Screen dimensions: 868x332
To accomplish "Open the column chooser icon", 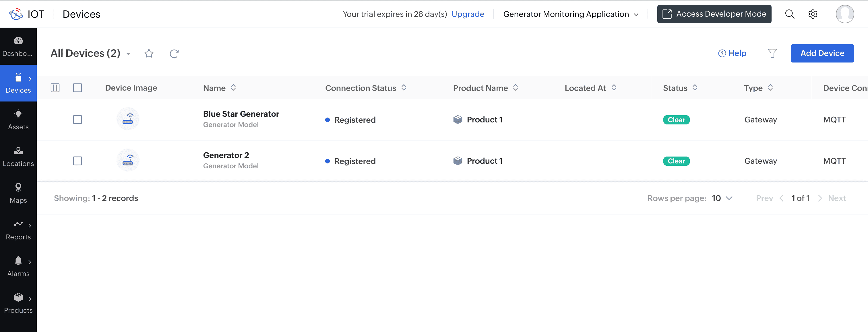I will pos(55,88).
